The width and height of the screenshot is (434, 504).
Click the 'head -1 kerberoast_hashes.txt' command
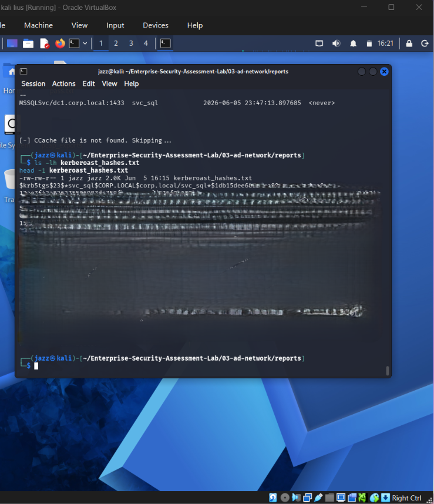[x=73, y=170]
